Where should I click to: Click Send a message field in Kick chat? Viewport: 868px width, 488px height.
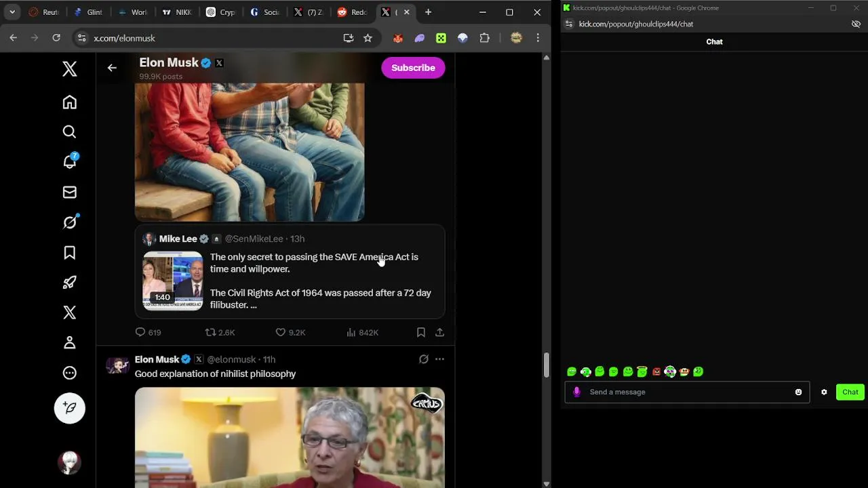688,392
